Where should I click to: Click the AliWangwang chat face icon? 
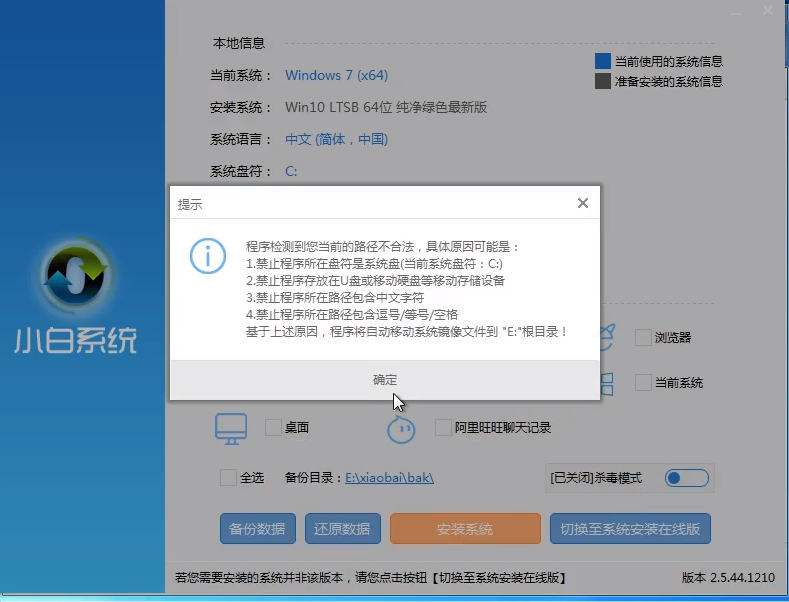pos(401,429)
